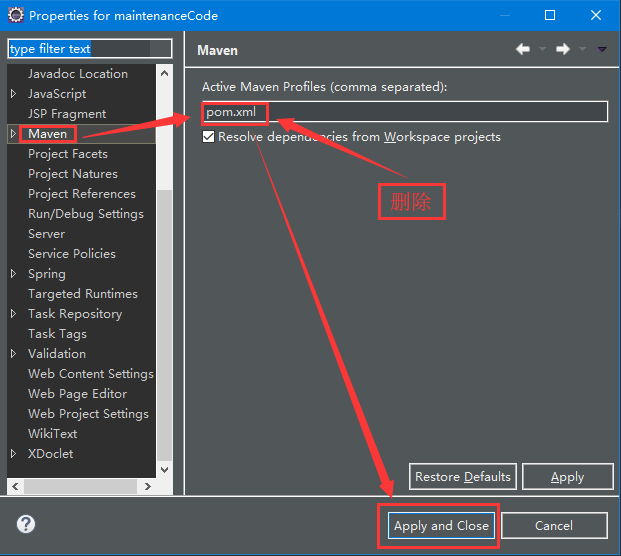Toggle Resolve dependencies from Workspace projects checkbox

(208, 137)
